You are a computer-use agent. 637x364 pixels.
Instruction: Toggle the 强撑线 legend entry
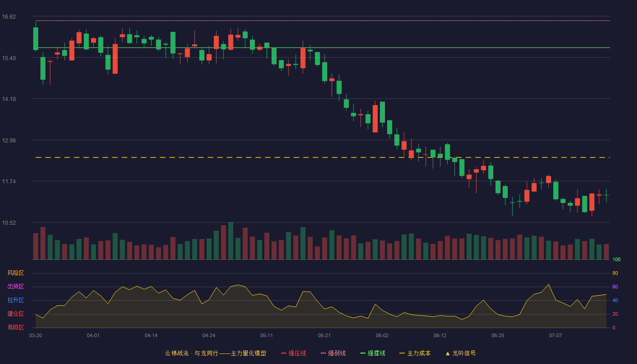coord(373,353)
